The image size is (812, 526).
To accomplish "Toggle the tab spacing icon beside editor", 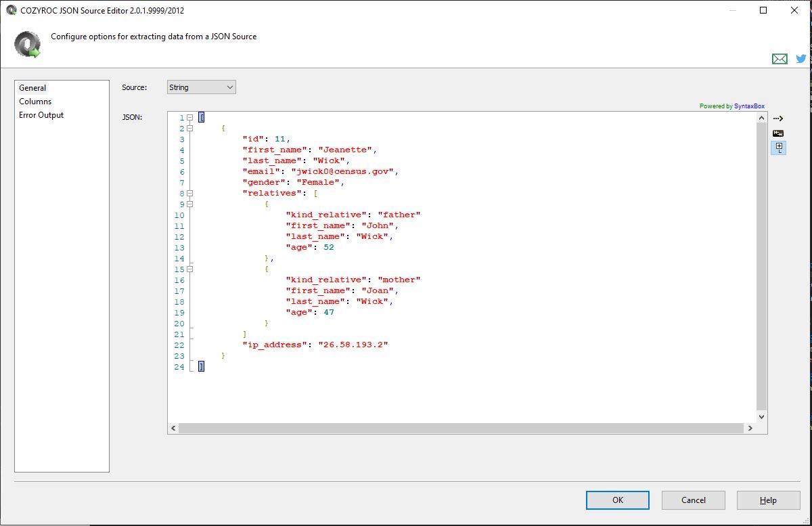I will tap(778, 133).
